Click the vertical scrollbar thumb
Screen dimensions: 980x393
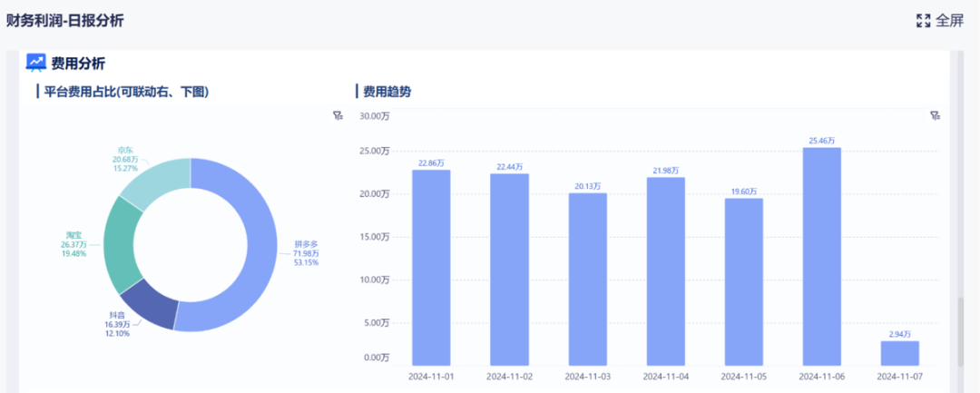point(961,331)
